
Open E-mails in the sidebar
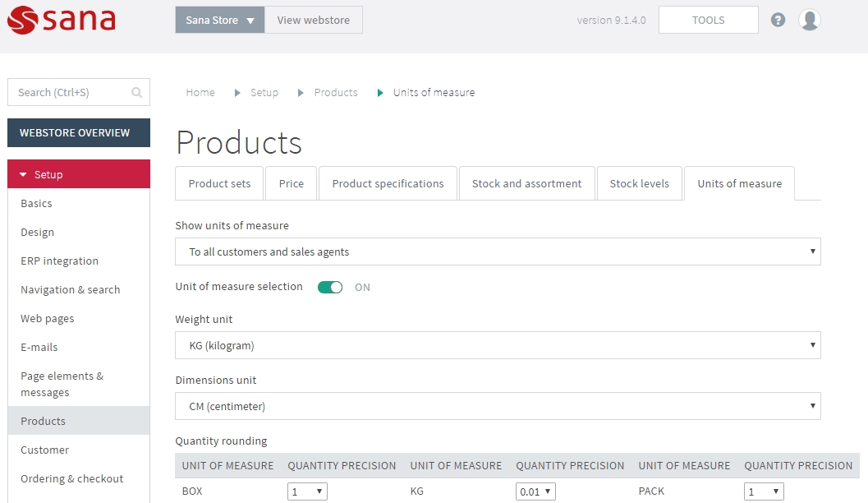coord(39,348)
